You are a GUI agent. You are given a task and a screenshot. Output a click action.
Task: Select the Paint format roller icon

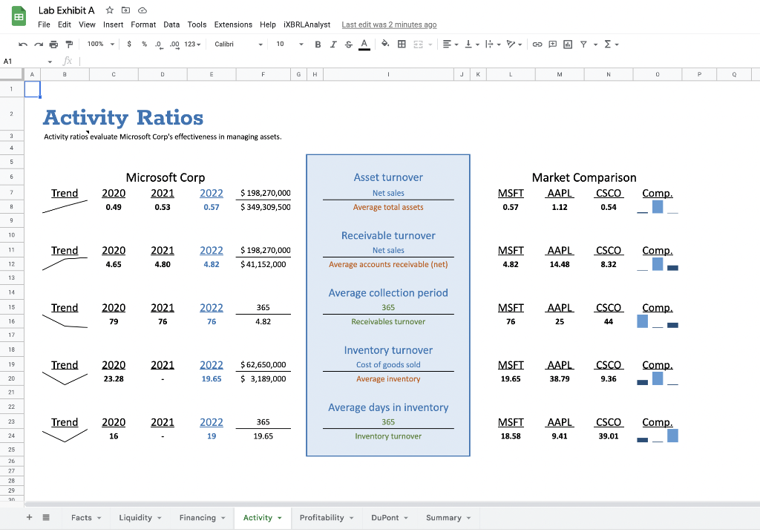coord(69,44)
